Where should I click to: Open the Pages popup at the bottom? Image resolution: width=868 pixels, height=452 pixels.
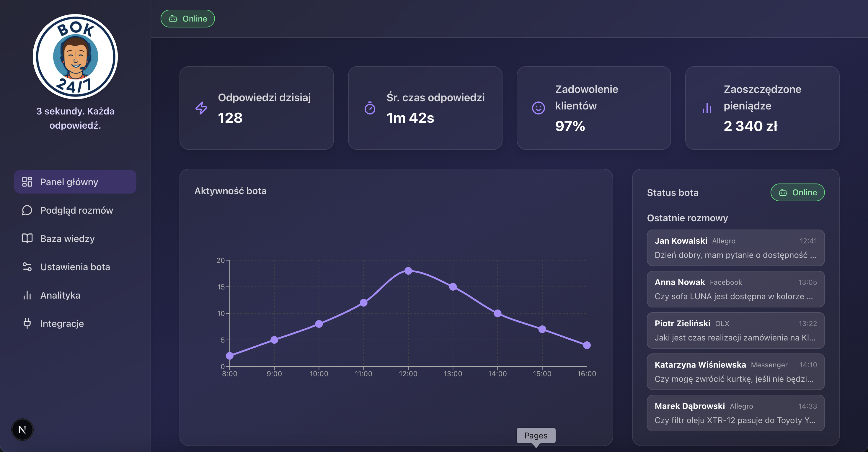(x=536, y=435)
